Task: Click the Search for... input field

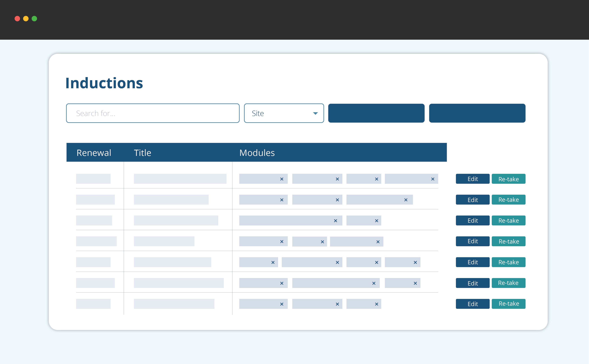Action: tap(153, 113)
